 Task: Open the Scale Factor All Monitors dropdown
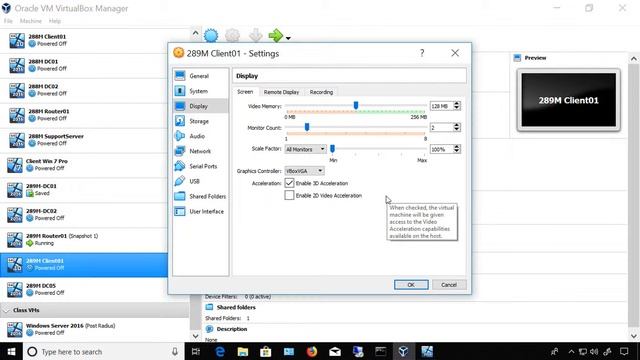pos(305,149)
